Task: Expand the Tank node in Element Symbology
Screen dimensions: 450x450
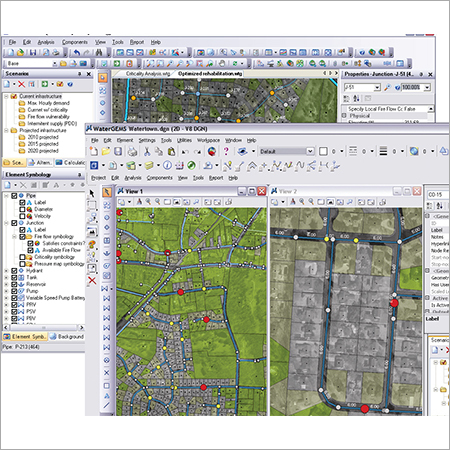Action: click(6, 277)
